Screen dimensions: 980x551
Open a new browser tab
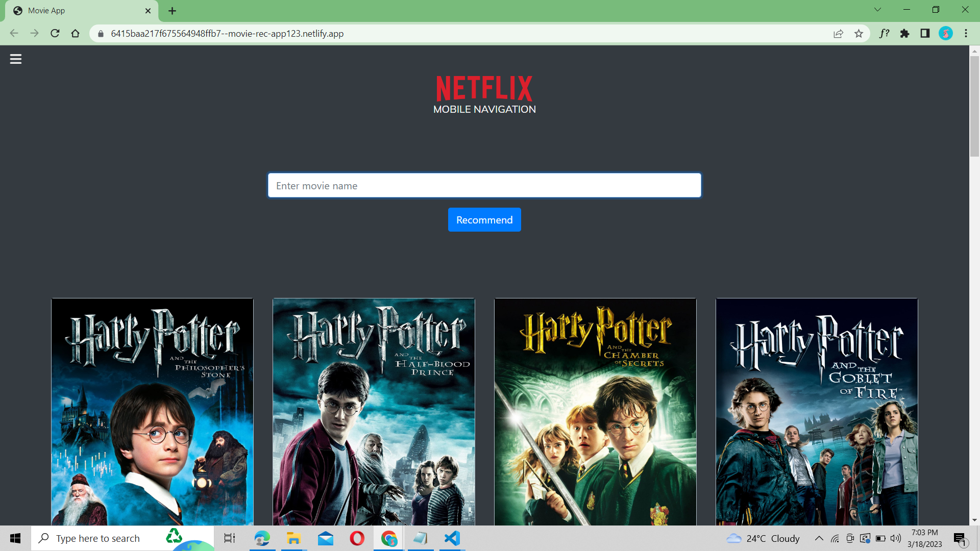(x=172, y=10)
